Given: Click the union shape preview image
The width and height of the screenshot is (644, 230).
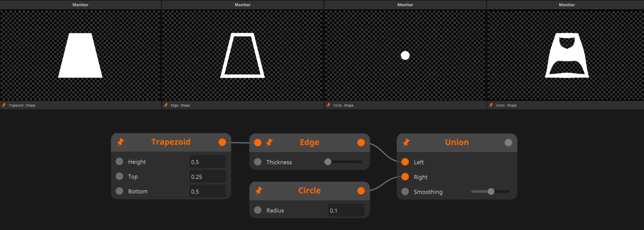Looking at the screenshot, I should (x=567, y=56).
